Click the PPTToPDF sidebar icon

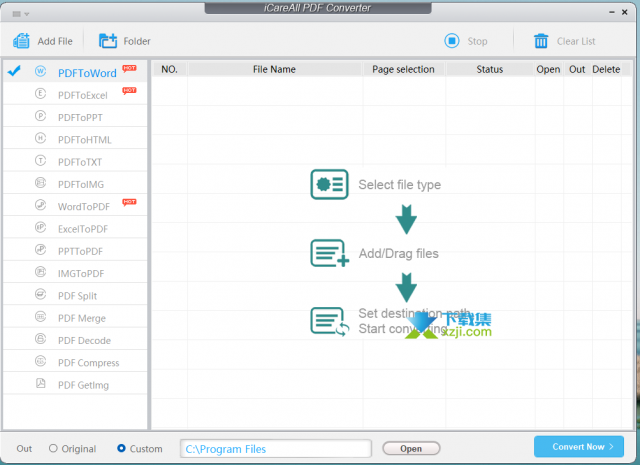coord(40,249)
